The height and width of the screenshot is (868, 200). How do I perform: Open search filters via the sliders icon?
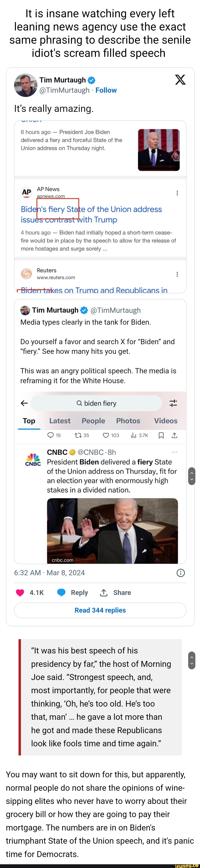pos(173,403)
